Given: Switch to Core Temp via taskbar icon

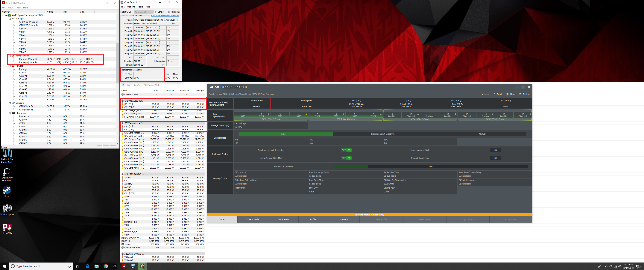Looking at the screenshot, I should (142, 266).
